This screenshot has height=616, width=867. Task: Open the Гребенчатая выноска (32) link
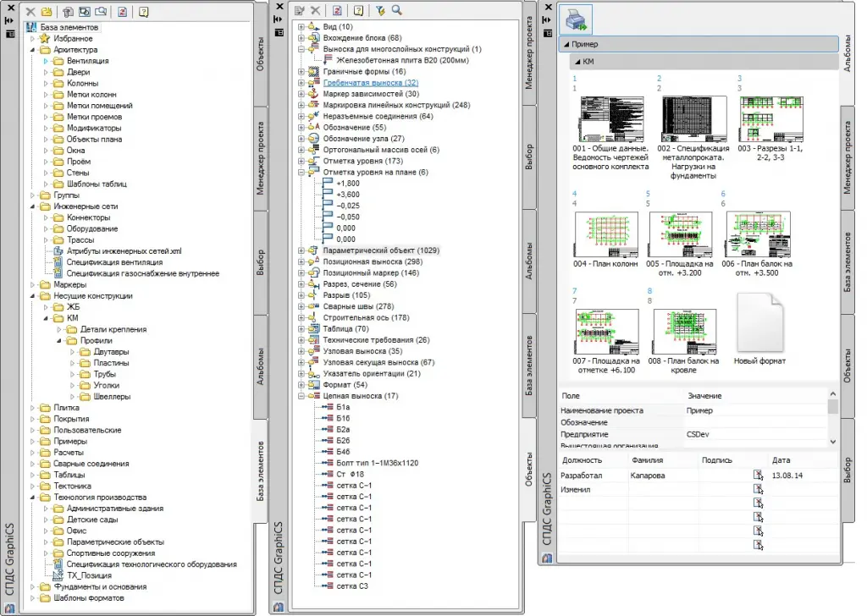click(x=371, y=83)
